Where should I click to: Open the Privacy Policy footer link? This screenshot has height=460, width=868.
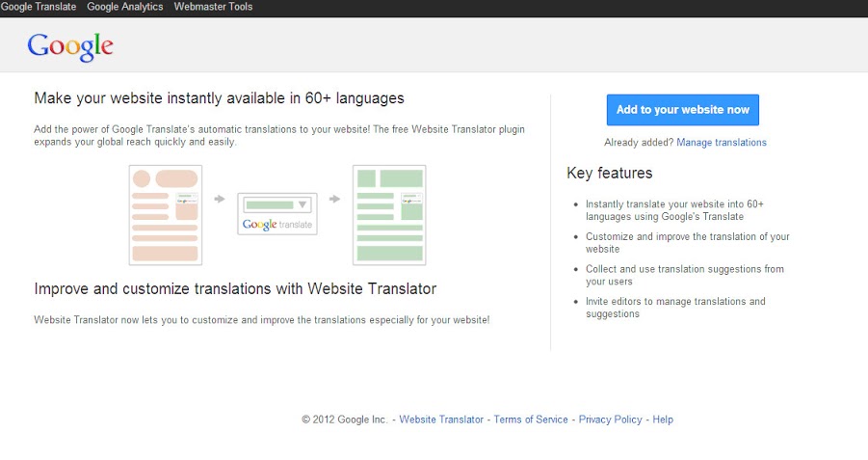pyautogui.click(x=610, y=419)
